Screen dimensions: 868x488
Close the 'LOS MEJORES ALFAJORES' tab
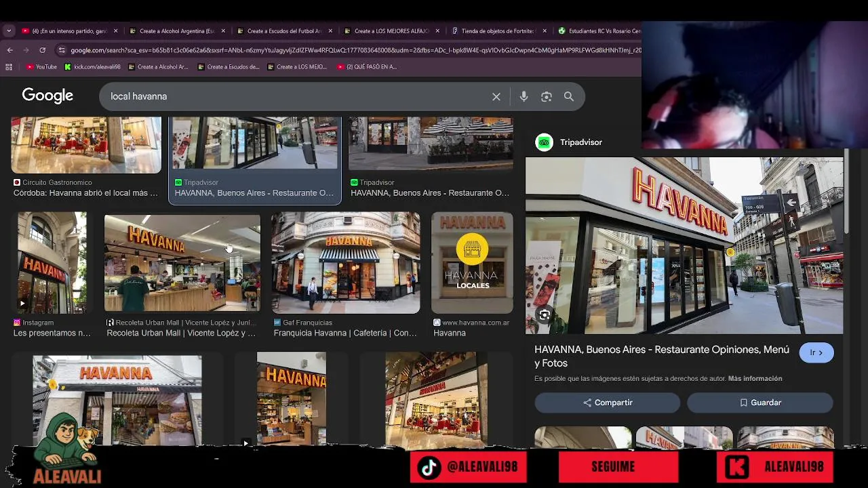pyautogui.click(x=437, y=31)
